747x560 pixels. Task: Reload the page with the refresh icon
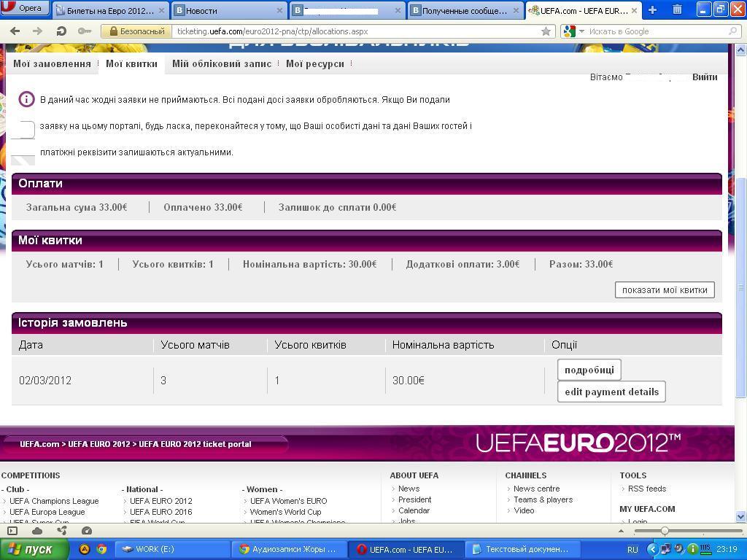coord(61,31)
